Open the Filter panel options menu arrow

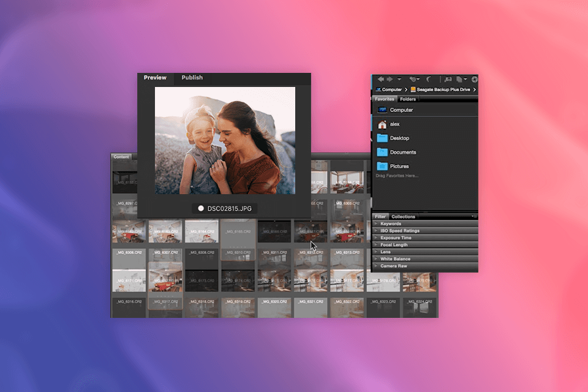pos(473,216)
